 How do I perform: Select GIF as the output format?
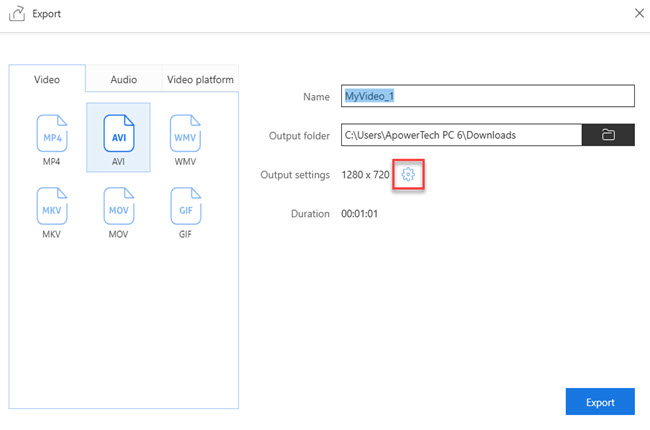click(x=185, y=208)
